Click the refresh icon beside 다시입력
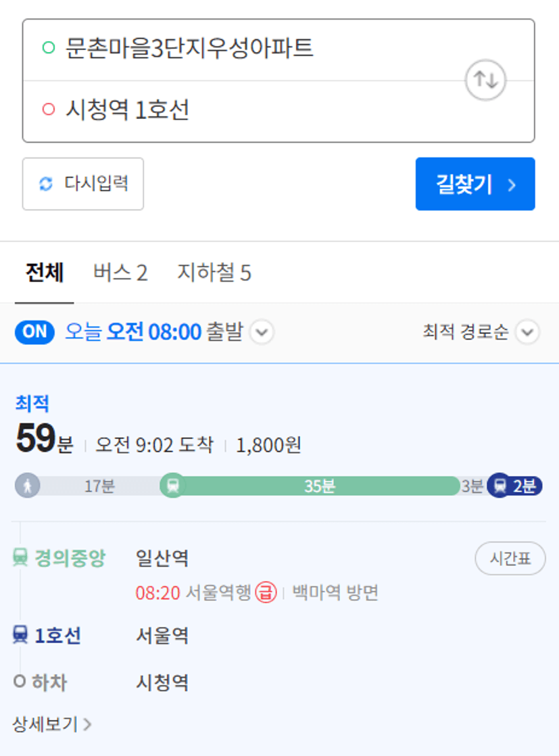 click(46, 184)
